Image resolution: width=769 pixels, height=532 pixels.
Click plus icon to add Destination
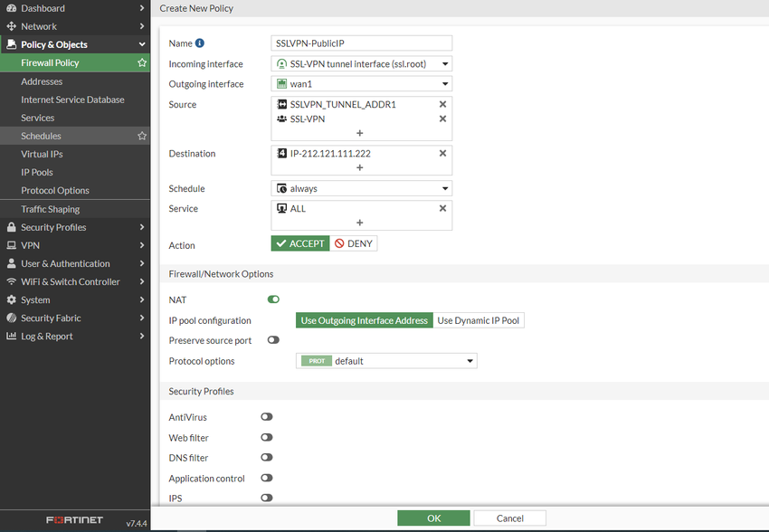point(360,167)
